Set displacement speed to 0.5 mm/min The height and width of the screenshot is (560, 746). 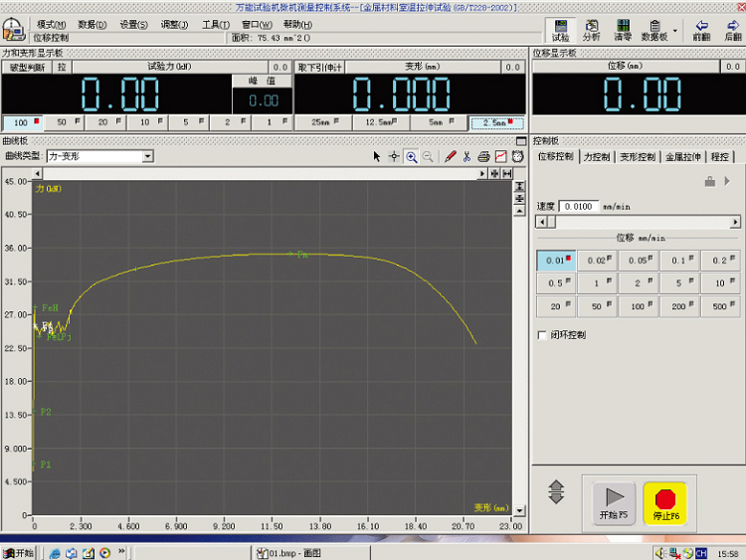(556, 283)
